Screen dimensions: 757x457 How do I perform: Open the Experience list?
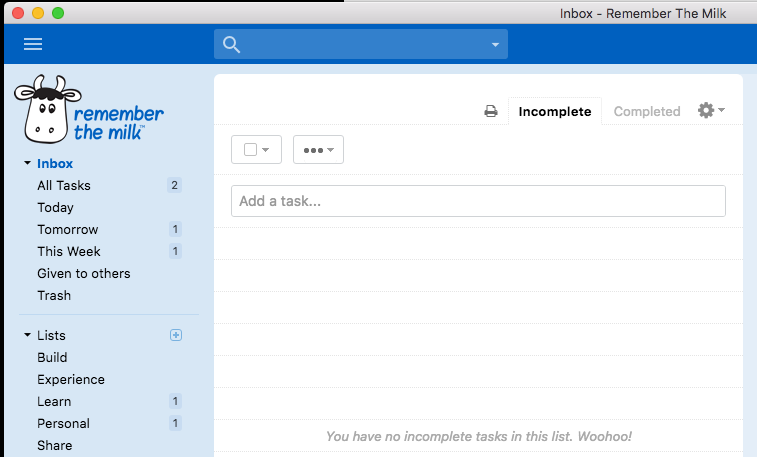71,380
